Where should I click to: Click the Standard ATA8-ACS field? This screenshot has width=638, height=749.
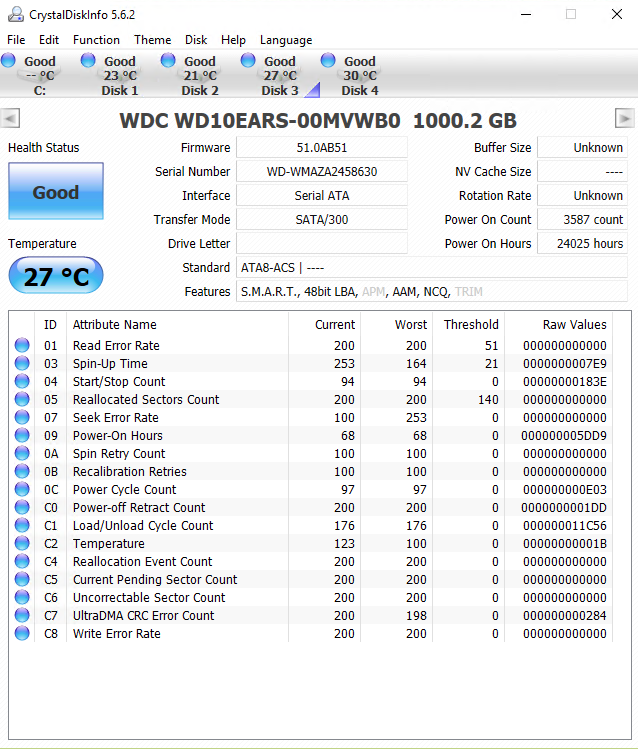coord(432,268)
